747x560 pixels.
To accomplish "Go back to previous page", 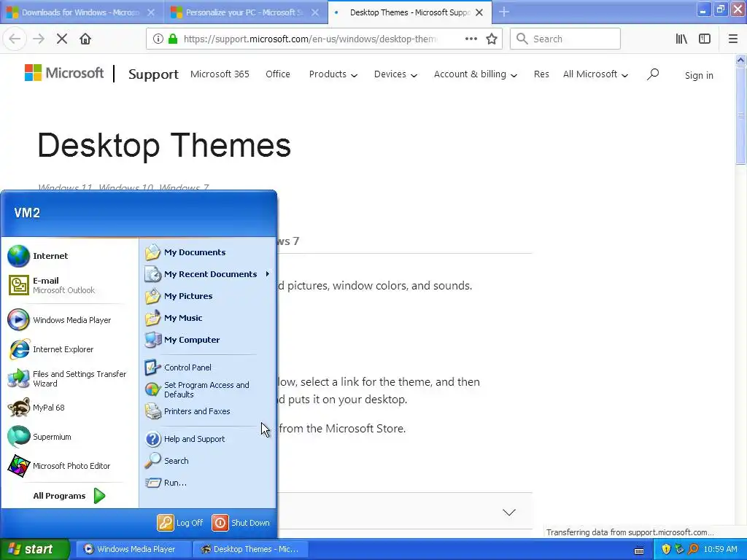I will click(15, 39).
